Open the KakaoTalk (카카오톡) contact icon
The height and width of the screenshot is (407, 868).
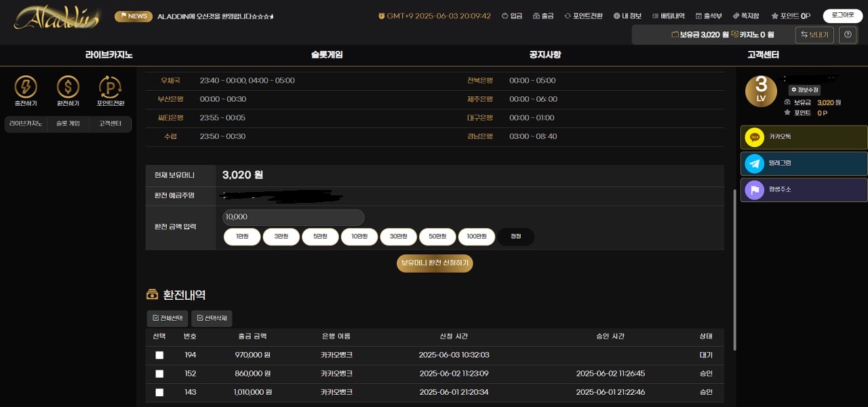pyautogui.click(x=754, y=137)
